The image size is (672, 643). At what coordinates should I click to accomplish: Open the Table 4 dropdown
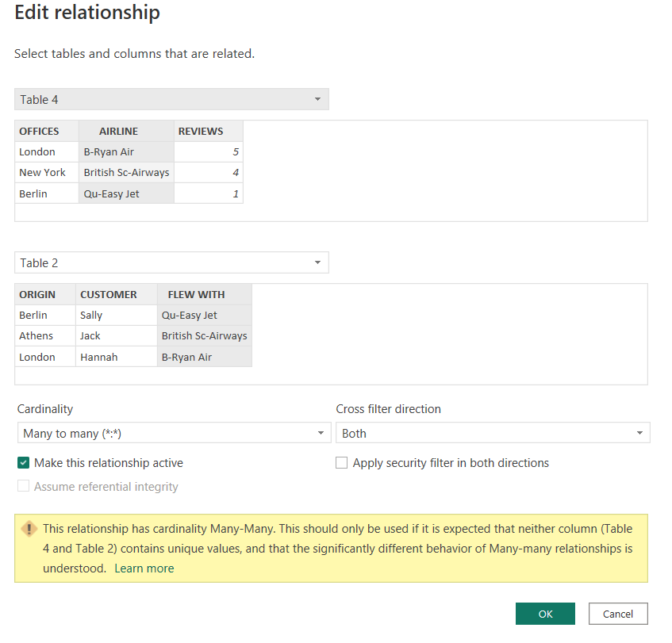point(171,99)
